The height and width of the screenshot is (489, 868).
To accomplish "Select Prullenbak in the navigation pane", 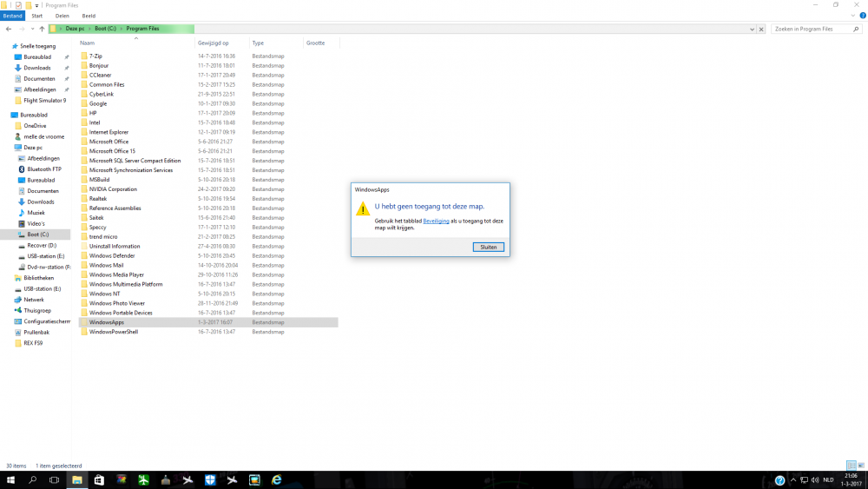I will click(36, 333).
